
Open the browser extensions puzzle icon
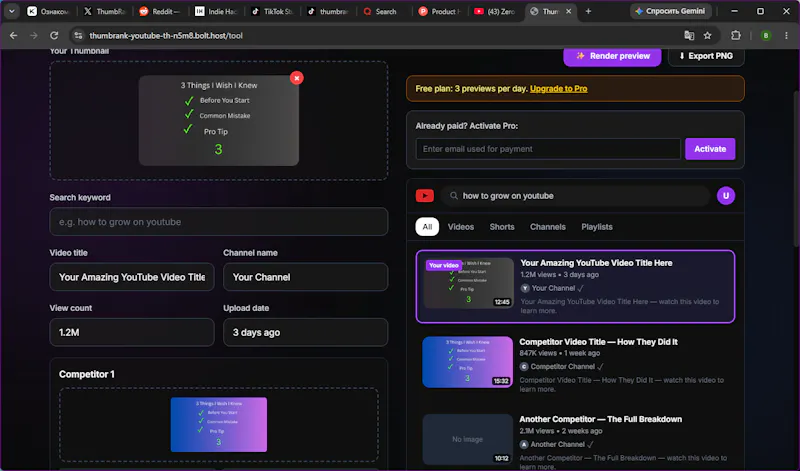[735, 35]
